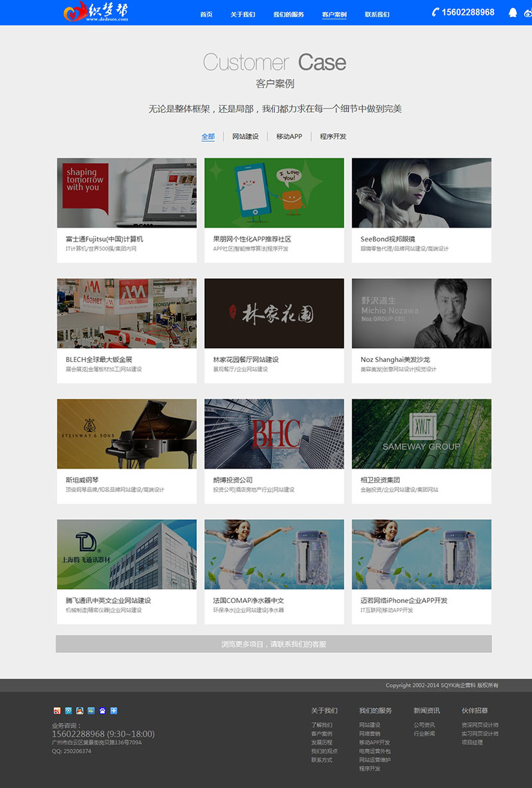The width and height of the screenshot is (532, 788).
Task: Open the Steinway & Sons piano thumbnail
Action: (x=126, y=434)
